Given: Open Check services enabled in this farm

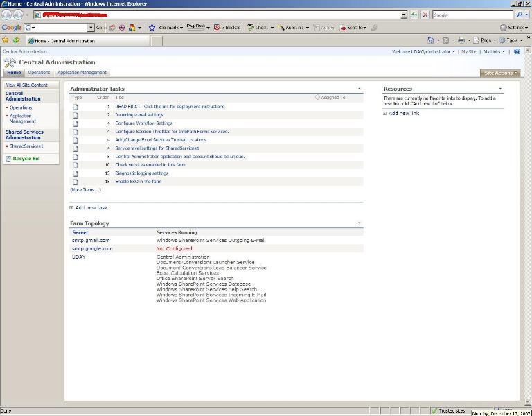Looking at the screenshot, I should [x=150, y=165].
